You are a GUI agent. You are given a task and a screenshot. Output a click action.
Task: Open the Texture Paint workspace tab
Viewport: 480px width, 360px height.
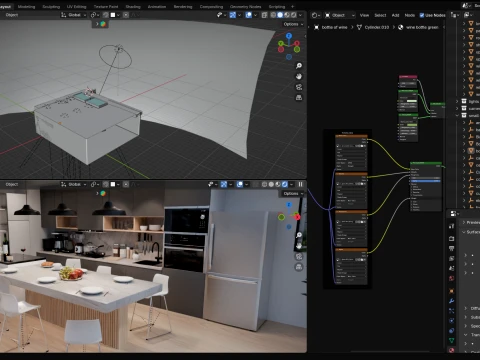pos(106,6)
